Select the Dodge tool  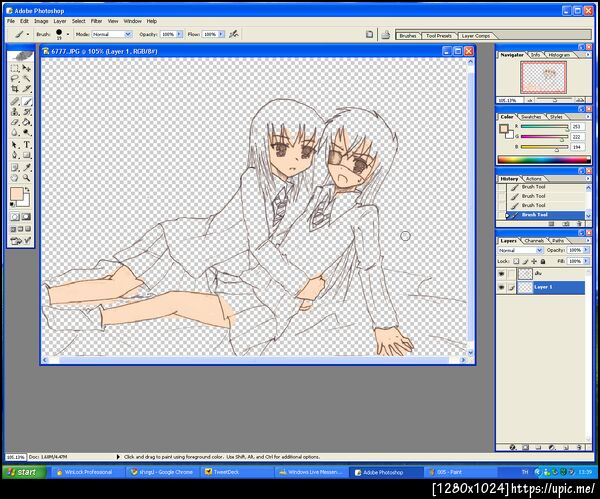[26, 132]
